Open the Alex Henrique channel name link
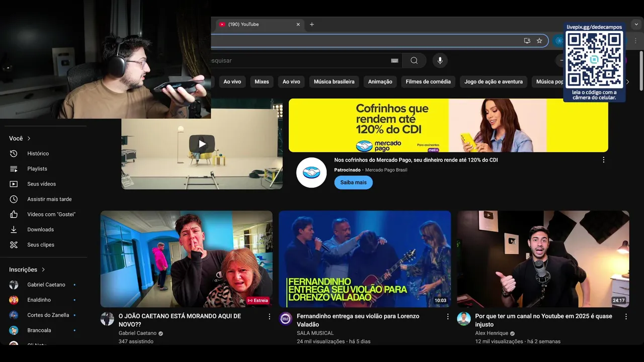The height and width of the screenshot is (362, 644). pos(492,333)
